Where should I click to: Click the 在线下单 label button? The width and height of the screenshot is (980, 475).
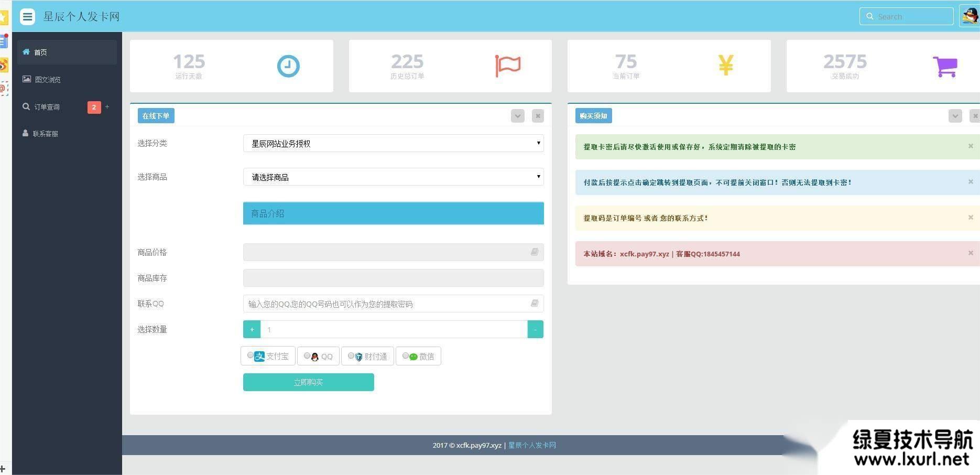click(156, 116)
